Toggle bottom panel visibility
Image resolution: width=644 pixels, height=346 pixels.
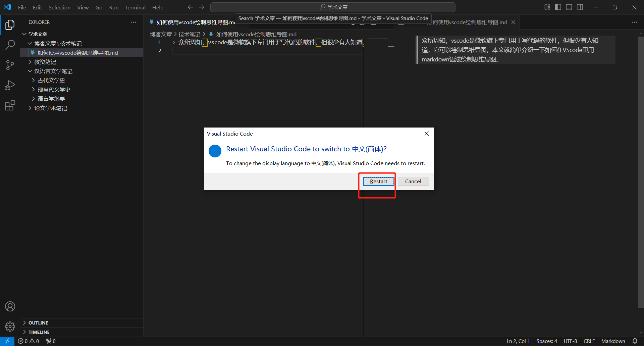click(569, 7)
